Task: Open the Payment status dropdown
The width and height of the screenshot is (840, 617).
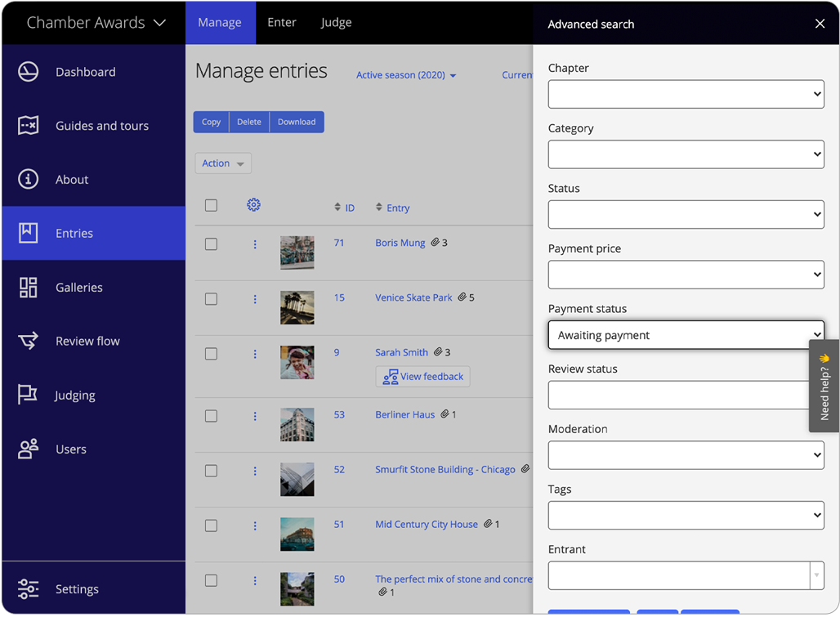Action: tap(686, 335)
